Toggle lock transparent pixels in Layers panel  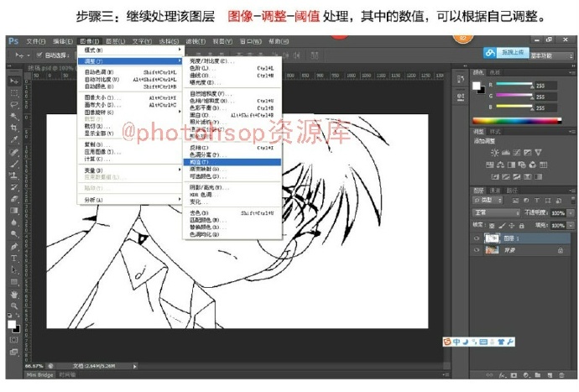pyautogui.click(x=492, y=225)
